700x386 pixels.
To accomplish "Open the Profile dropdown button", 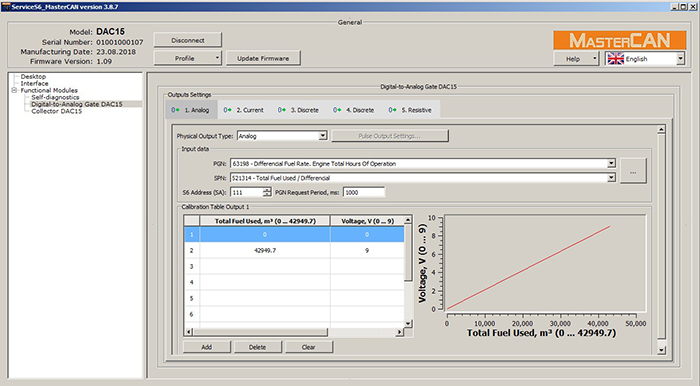I will pos(188,58).
